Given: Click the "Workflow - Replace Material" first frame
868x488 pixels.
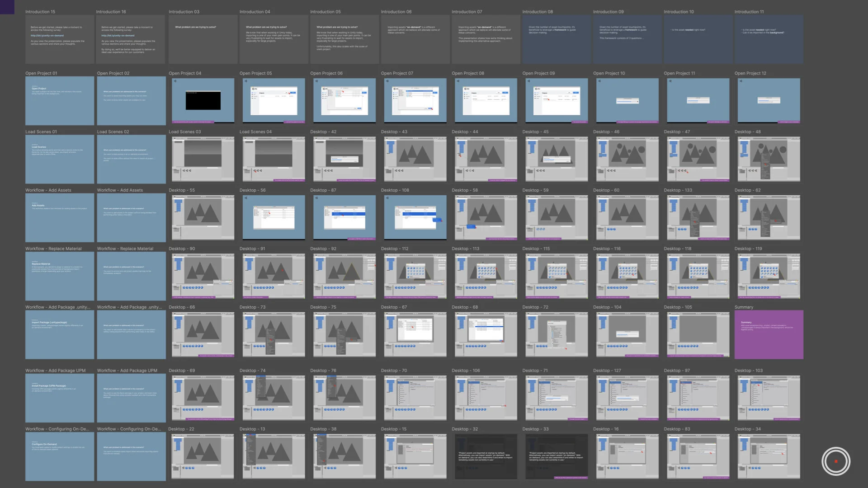Looking at the screenshot, I should [x=60, y=276].
